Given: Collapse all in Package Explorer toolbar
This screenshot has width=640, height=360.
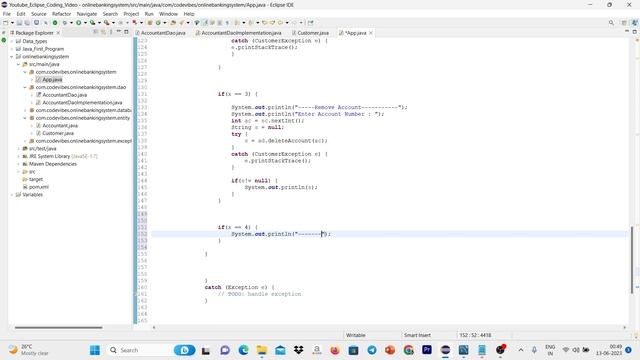Looking at the screenshot, I should click(96, 32).
